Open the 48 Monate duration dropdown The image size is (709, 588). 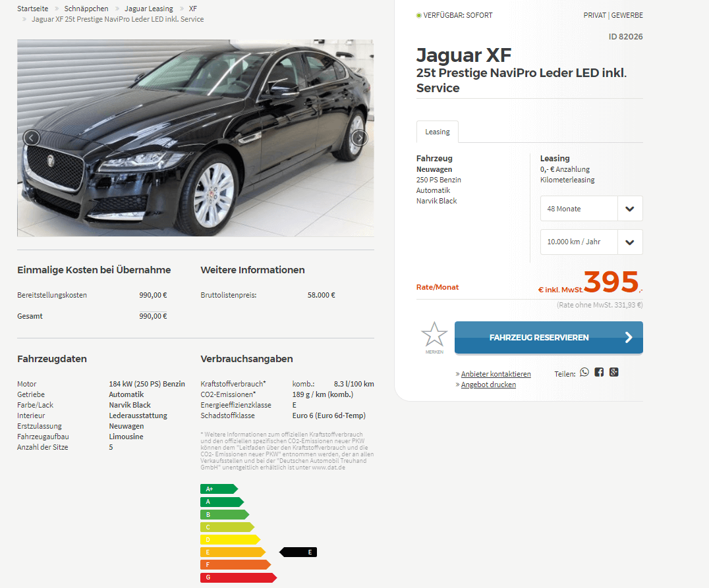coord(592,208)
